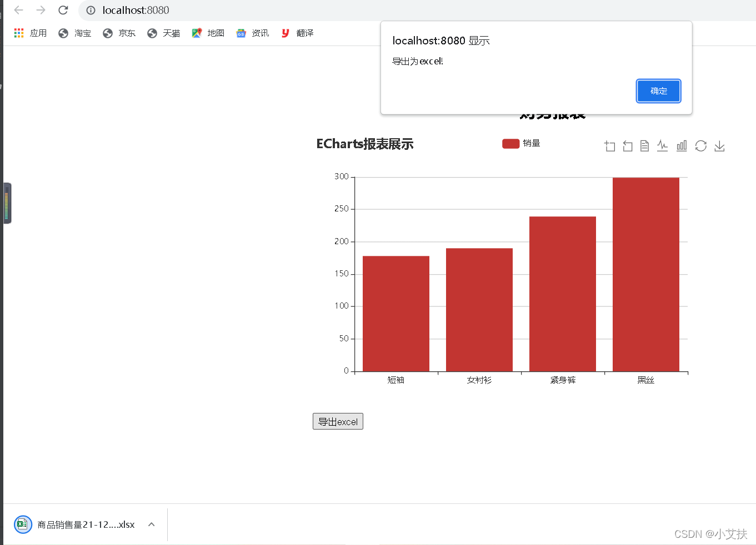Viewport: 756px width, 545px height.
Task: Expand download item options chevron
Action: point(152,524)
